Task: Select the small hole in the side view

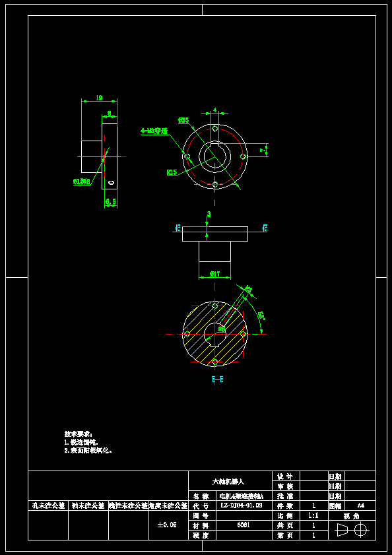Action: pos(111,183)
